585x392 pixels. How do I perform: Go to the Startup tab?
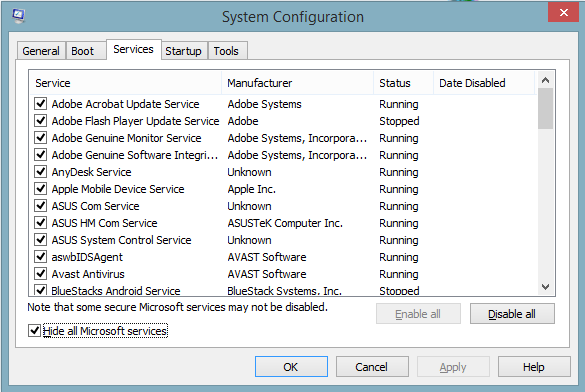[184, 51]
